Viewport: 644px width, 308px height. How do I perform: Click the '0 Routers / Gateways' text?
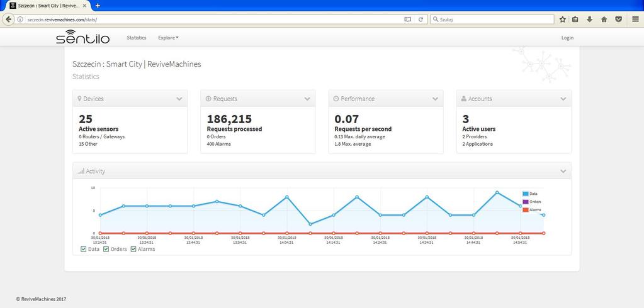pos(101,136)
